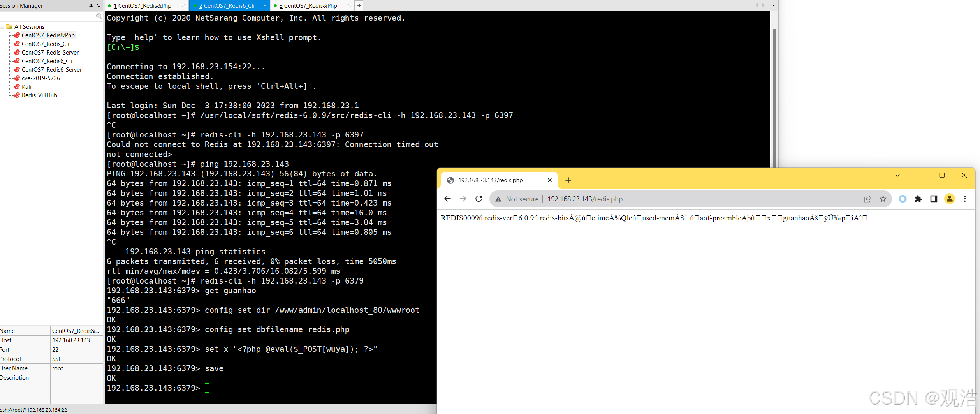Image resolution: width=980 pixels, height=414 pixels.
Task: Collapse the All Sessions tree node
Action: pyautogui.click(x=2, y=27)
